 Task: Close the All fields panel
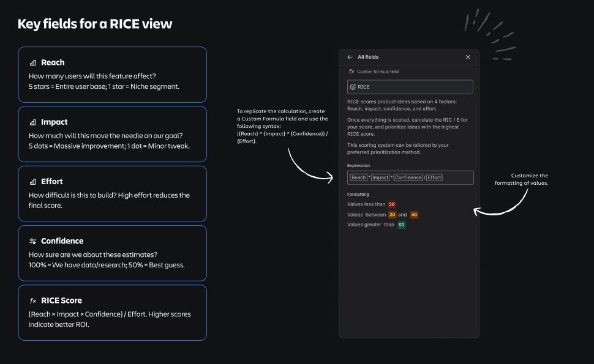point(468,57)
